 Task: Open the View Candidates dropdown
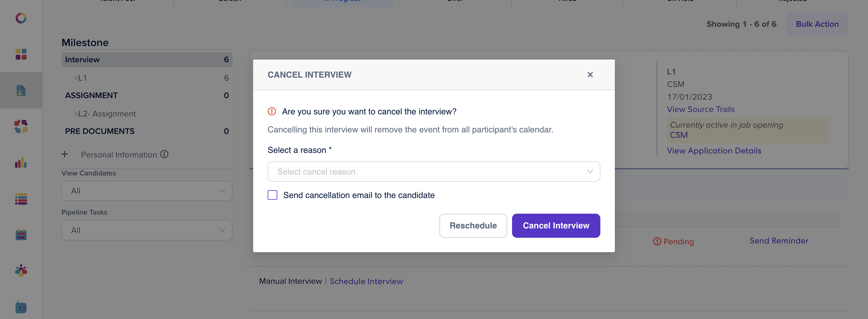pyautogui.click(x=147, y=191)
